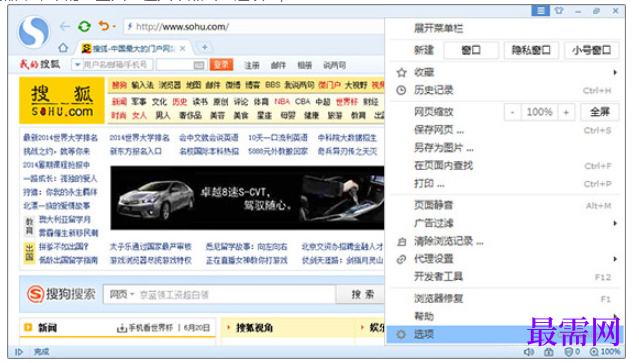Click the 新闻 section heading
Viewport: 639px width, 363px height.
(x=48, y=328)
